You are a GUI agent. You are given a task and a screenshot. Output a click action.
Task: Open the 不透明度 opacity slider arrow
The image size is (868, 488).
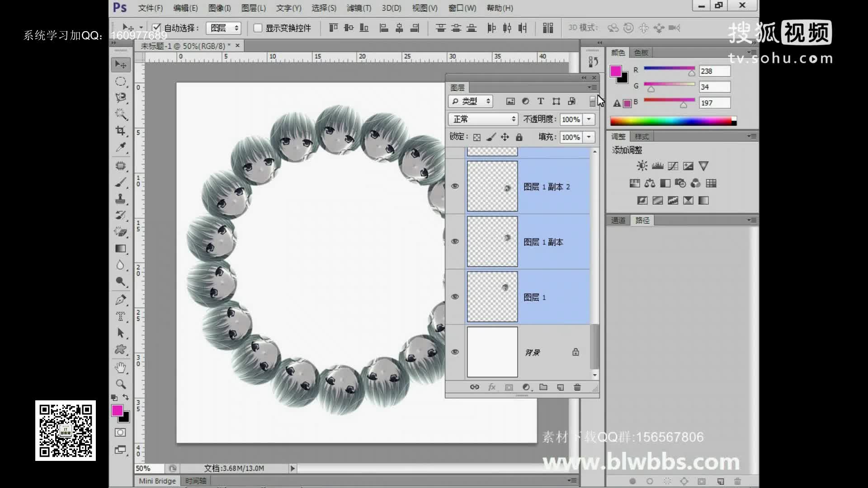pyautogui.click(x=589, y=119)
